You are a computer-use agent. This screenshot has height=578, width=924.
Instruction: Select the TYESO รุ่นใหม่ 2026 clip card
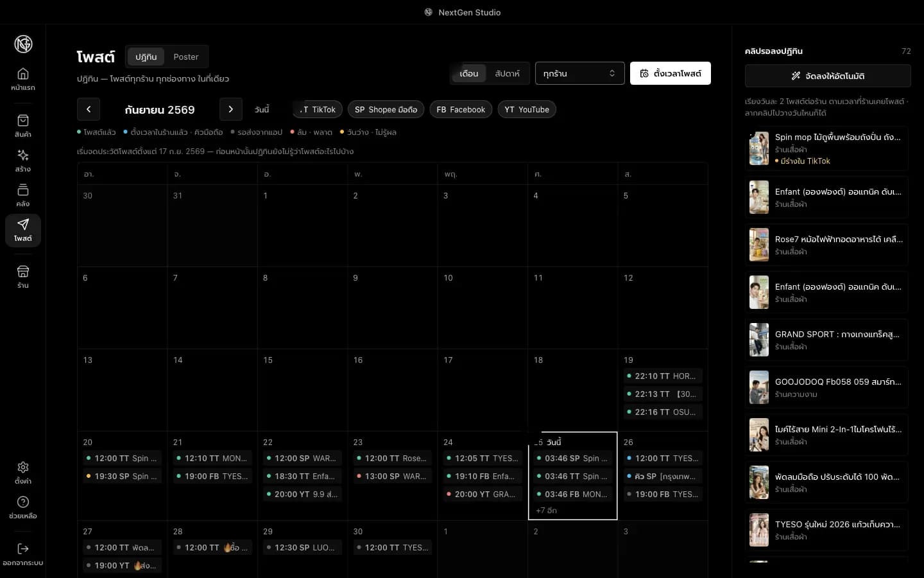click(x=826, y=530)
